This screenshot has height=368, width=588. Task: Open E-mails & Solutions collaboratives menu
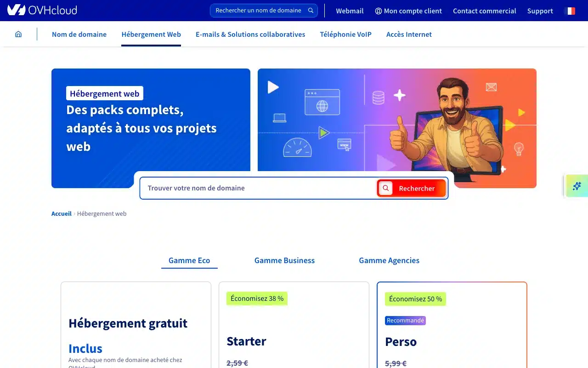click(x=250, y=34)
